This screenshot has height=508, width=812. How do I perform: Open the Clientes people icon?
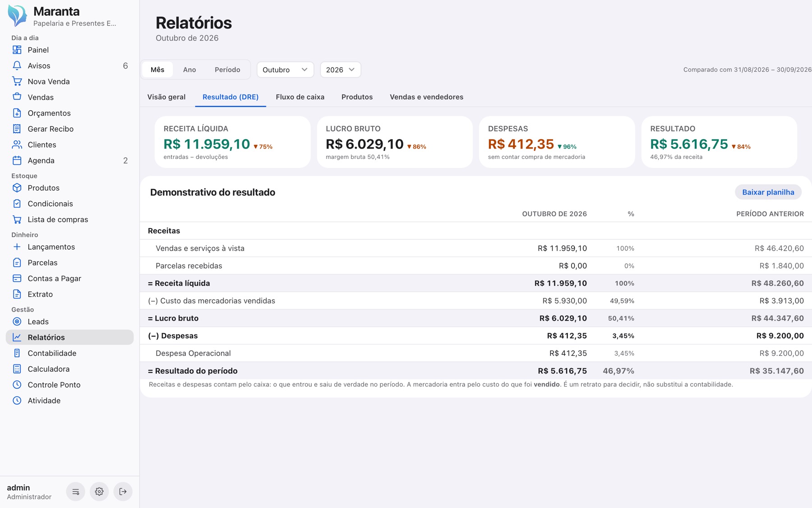point(17,144)
